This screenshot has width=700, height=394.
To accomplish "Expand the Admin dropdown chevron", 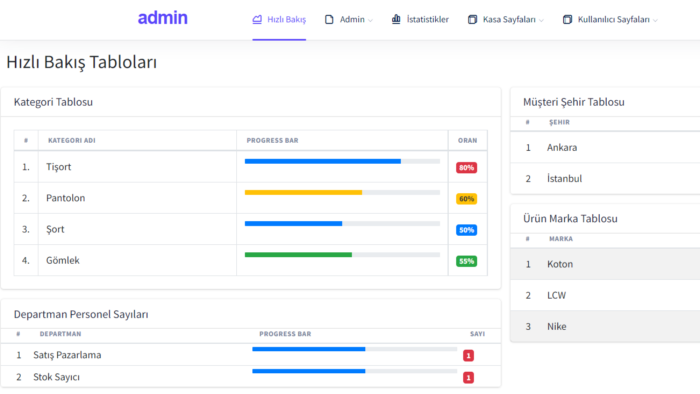I will (x=370, y=21).
